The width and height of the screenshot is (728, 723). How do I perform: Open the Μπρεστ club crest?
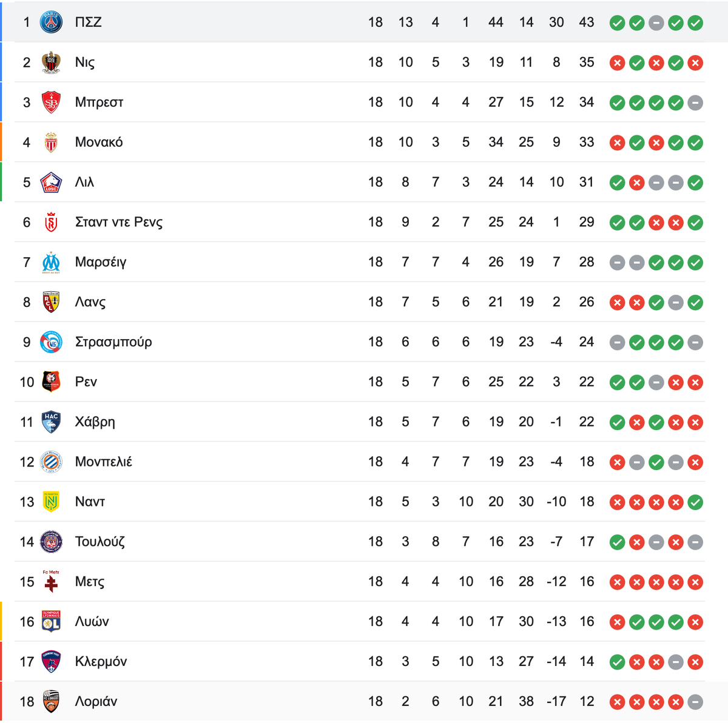click(51, 103)
